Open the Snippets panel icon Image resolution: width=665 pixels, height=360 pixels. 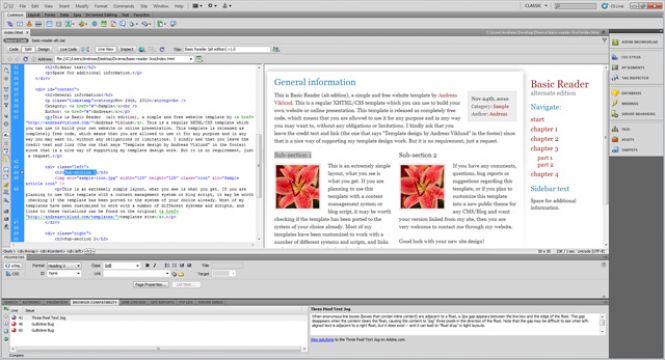615,150
